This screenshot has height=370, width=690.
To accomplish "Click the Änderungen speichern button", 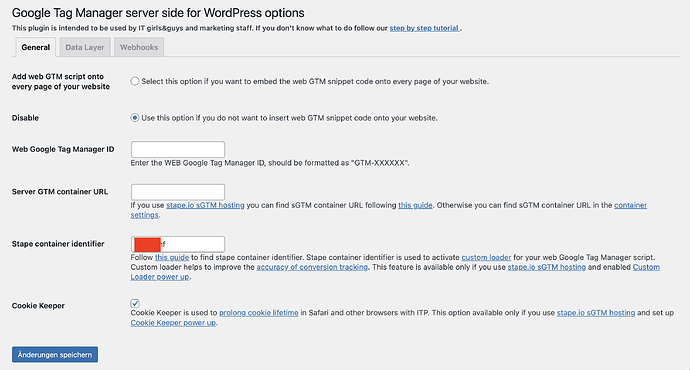I will pyautogui.click(x=55, y=355).
